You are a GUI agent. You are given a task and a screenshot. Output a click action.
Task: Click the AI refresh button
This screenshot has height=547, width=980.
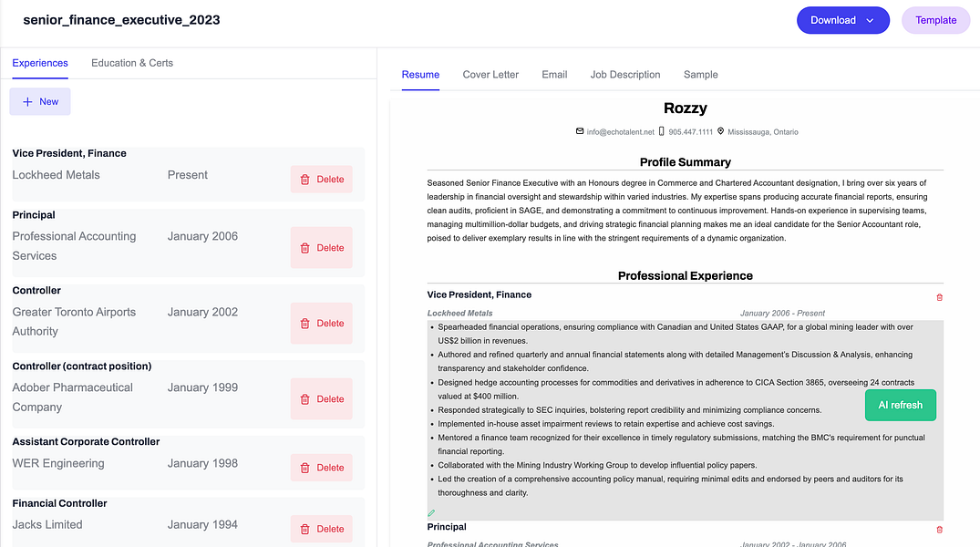(x=900, y=405)
